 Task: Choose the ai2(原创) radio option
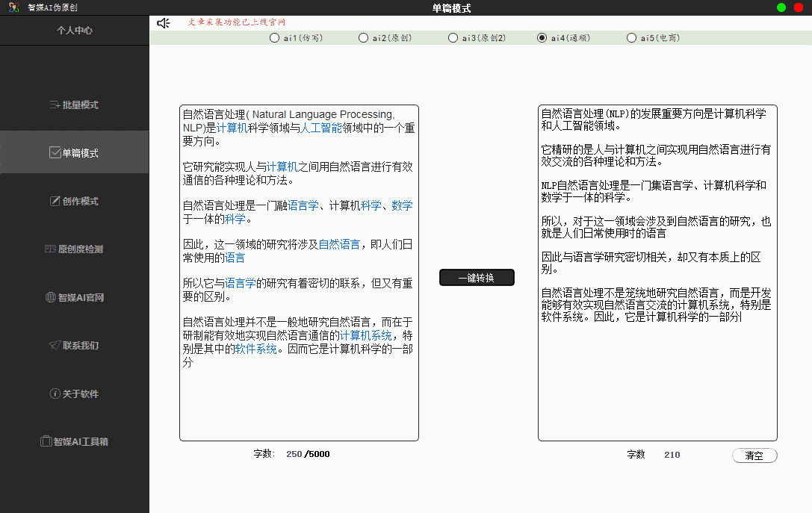[x=364, y=38]
